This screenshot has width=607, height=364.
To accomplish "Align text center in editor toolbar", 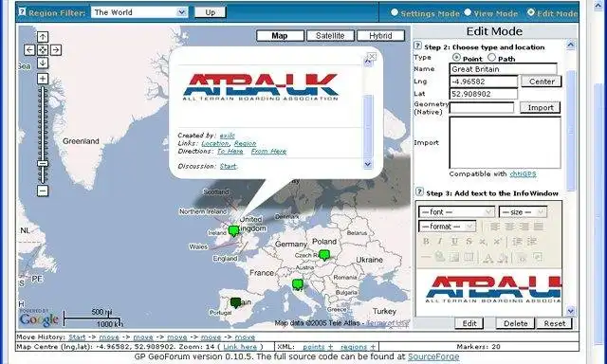I will click(509, 227).
